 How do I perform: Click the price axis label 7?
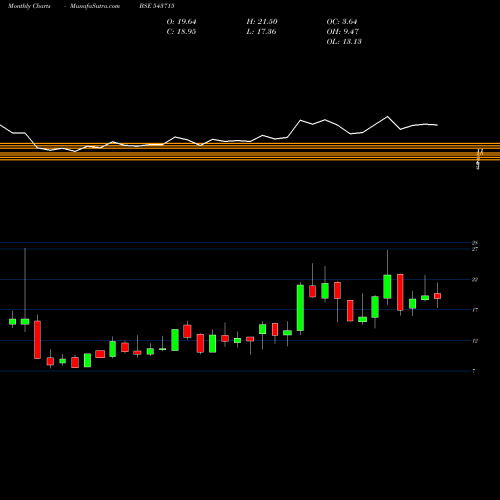(474, 371)
